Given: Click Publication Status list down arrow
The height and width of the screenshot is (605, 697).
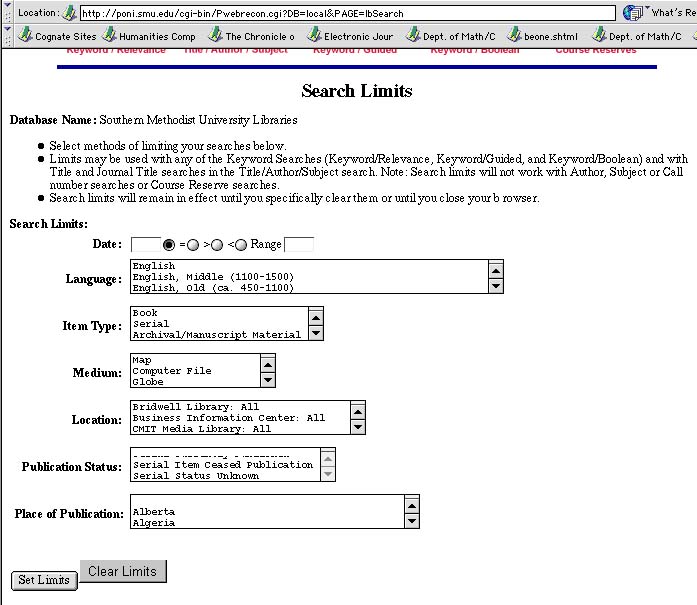Looking at the screenshot, I should [328, 474].
